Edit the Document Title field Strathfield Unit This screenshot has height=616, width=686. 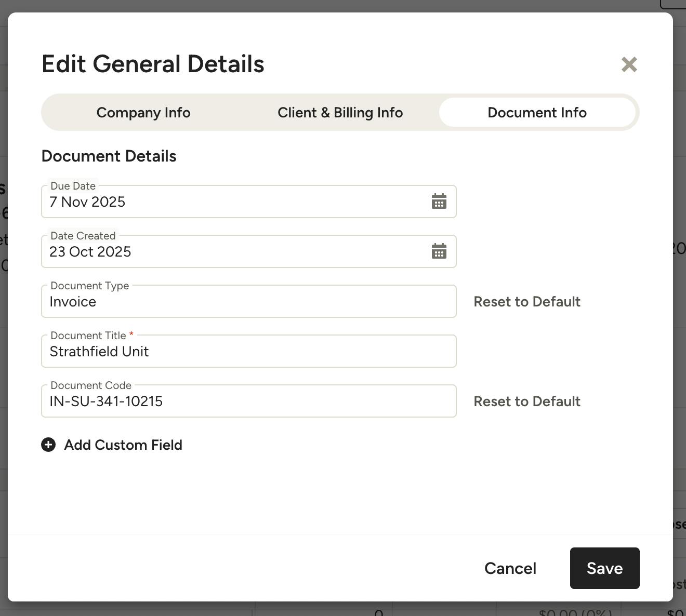coord(249,351)
